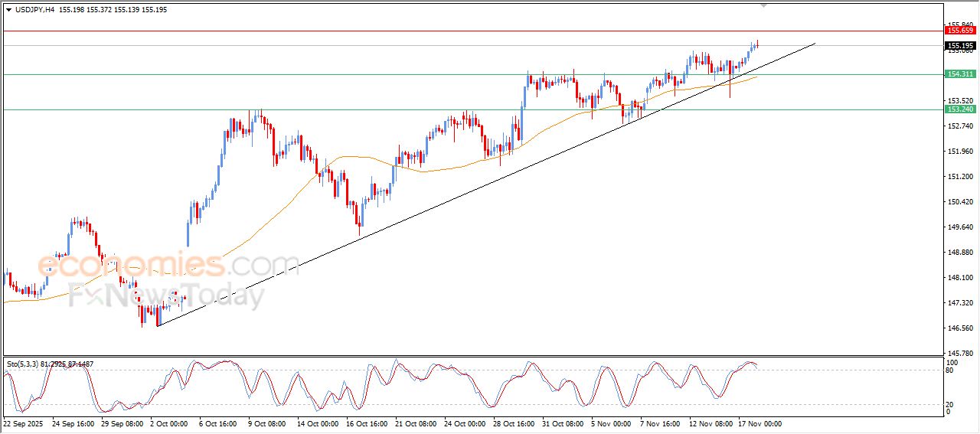This screenshot has width=980, height=434.
Task: Select the green 154.311 level label
Action: pos(960,74)
